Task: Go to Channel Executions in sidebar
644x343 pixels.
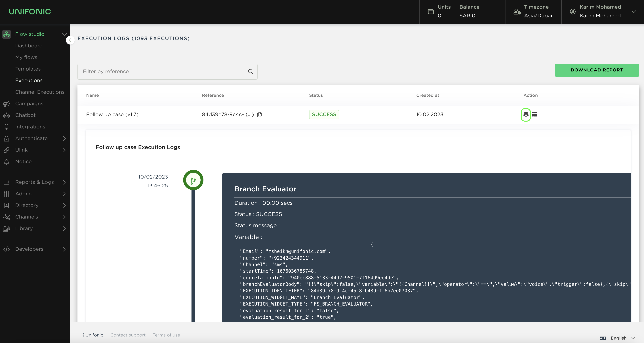Action: click(40, 92)
